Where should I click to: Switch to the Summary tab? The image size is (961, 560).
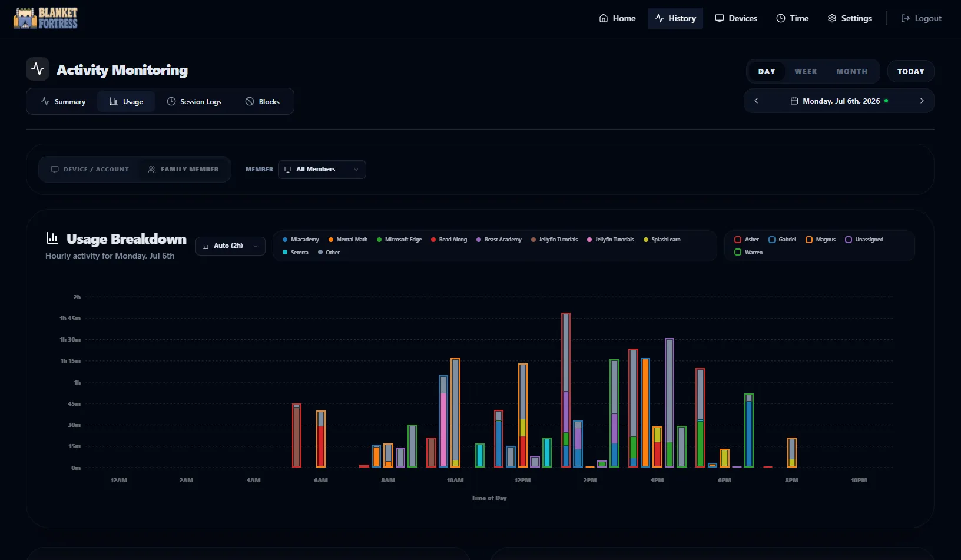pos(63,102)
